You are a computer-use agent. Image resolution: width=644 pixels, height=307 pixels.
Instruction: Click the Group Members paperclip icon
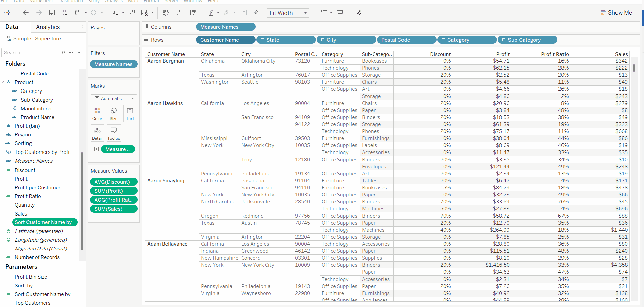(x=227, y=13)
